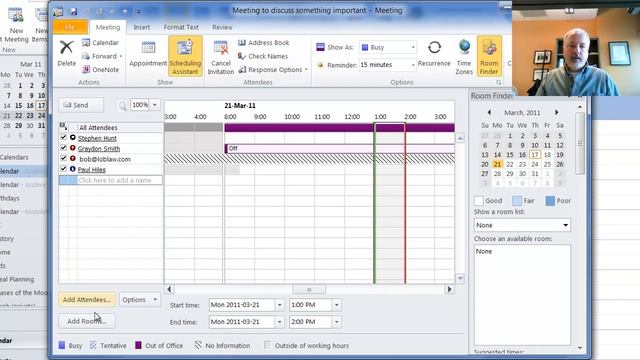
Task: Expand Response Options menu
Action: click(x=273, y=70)
